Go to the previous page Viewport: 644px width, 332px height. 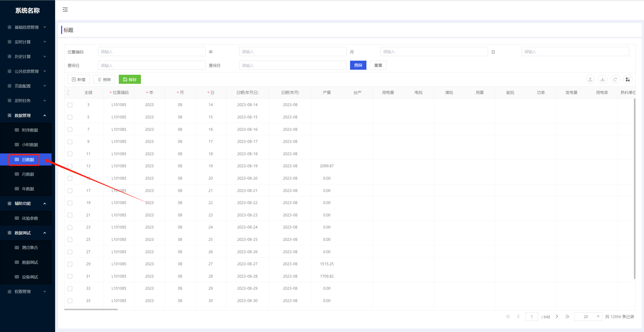pyautogui.click(x=518, y=317)
